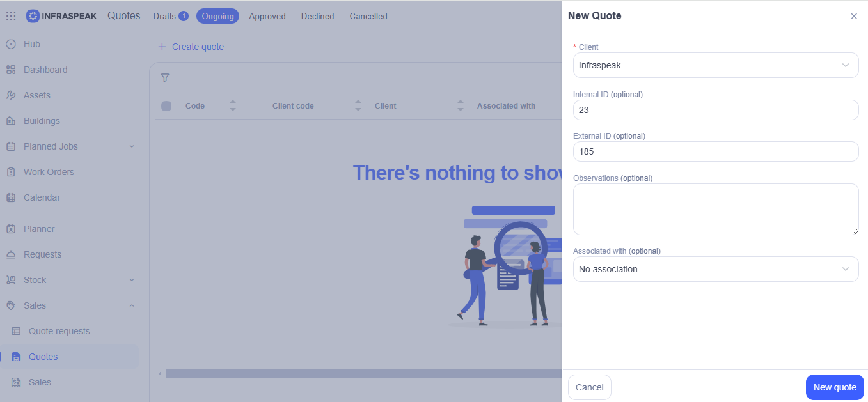Collapse the Sales submenu chevron
The width and height of the screenshot is (868, 402).
click(132, 305)
